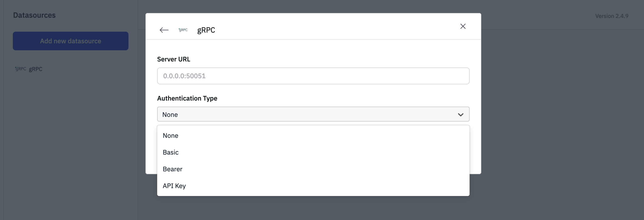Screen dimensions: 644x220
Task: Click the Version 2.4.9 label
Action: click(612, 16)
